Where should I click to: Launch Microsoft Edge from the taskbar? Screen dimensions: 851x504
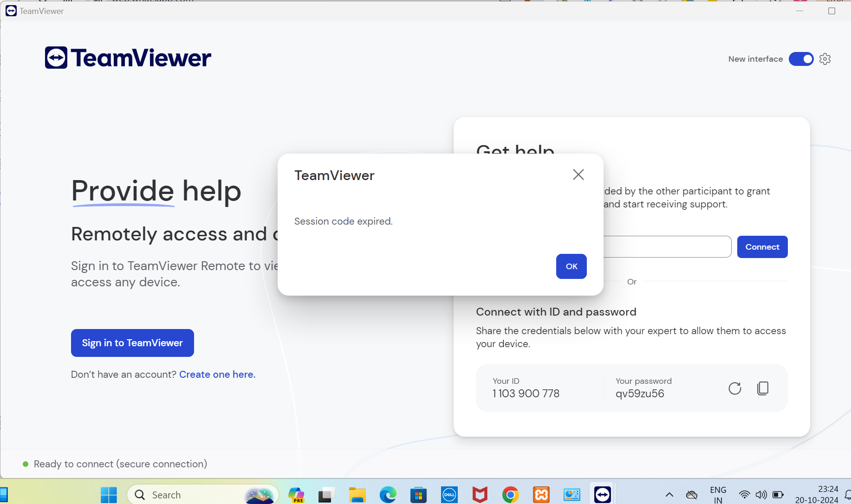click(388, 495)
